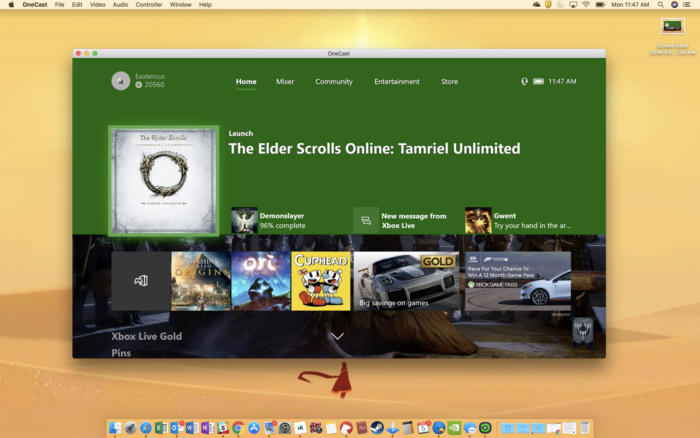Open the Xbox Live message icon tile

click(x=366, y=220)
